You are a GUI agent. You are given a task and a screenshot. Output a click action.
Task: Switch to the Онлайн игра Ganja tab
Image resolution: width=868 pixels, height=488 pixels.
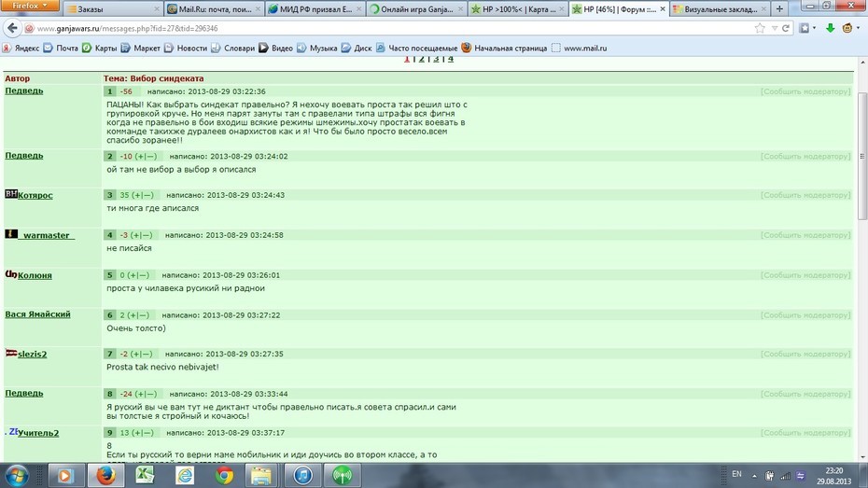tap(415, 8)
